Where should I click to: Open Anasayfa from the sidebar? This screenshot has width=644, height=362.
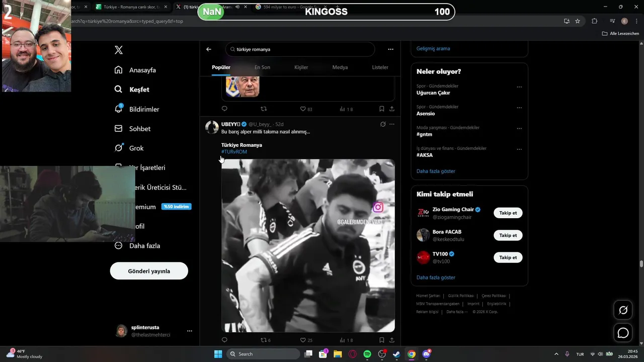pyautogui.click(x=135, y=70)
